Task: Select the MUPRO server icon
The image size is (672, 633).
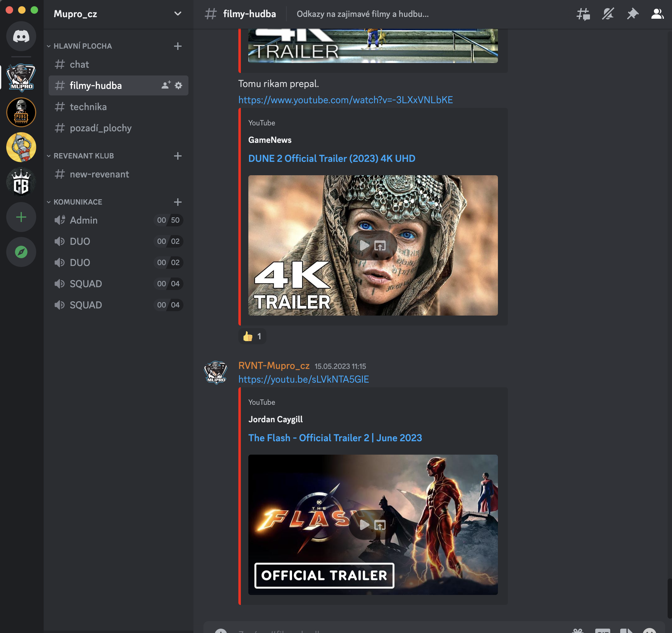Action: 21,77
